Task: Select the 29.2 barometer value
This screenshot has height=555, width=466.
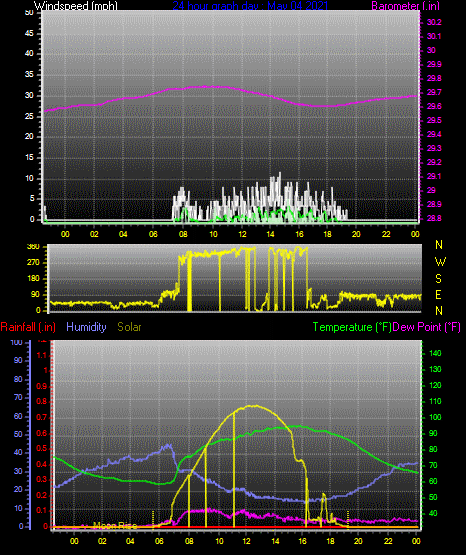Action: click(434, 162)
